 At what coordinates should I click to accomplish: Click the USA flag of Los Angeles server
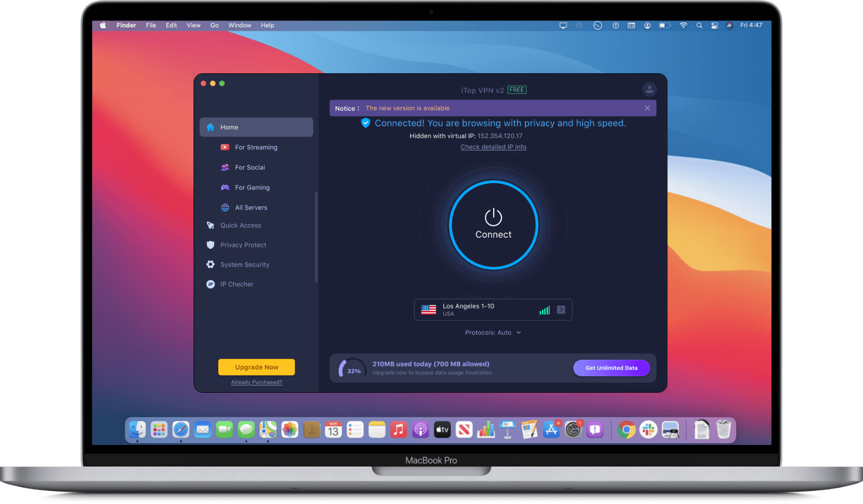pos(428,309)
